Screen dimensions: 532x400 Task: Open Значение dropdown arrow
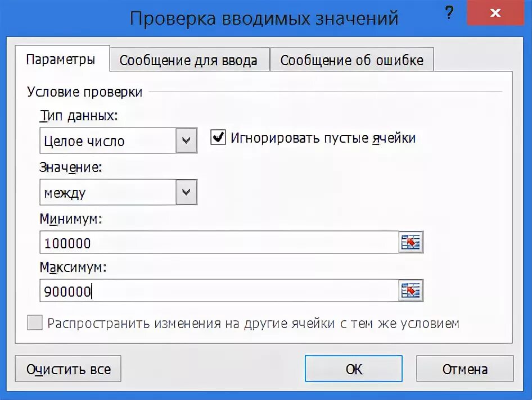[x=187, y=193]
